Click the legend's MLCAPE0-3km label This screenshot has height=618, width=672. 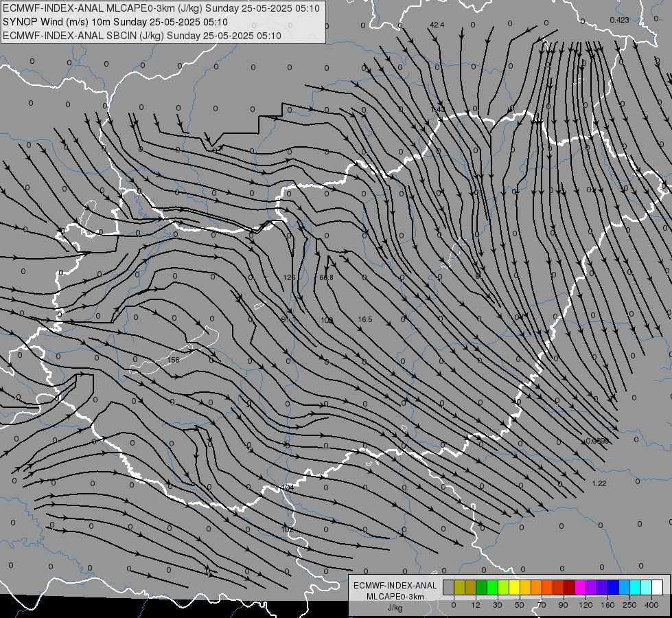(395, 597)
